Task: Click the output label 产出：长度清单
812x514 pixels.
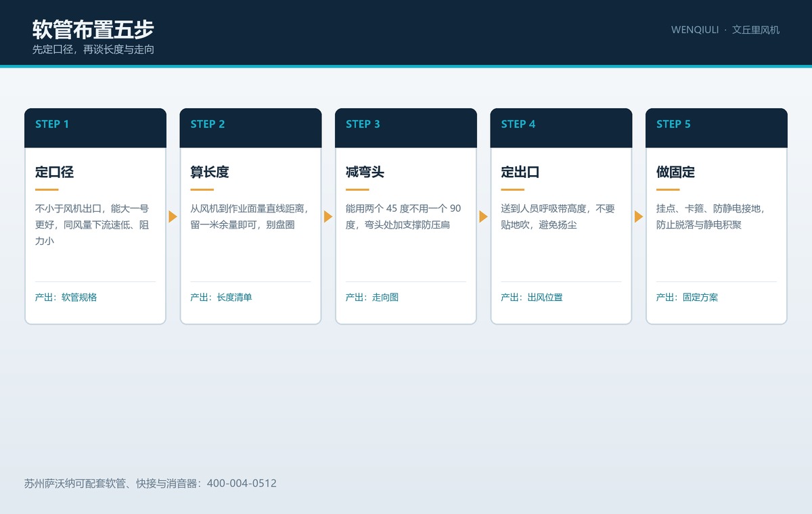Action: (x=221, y=297)
